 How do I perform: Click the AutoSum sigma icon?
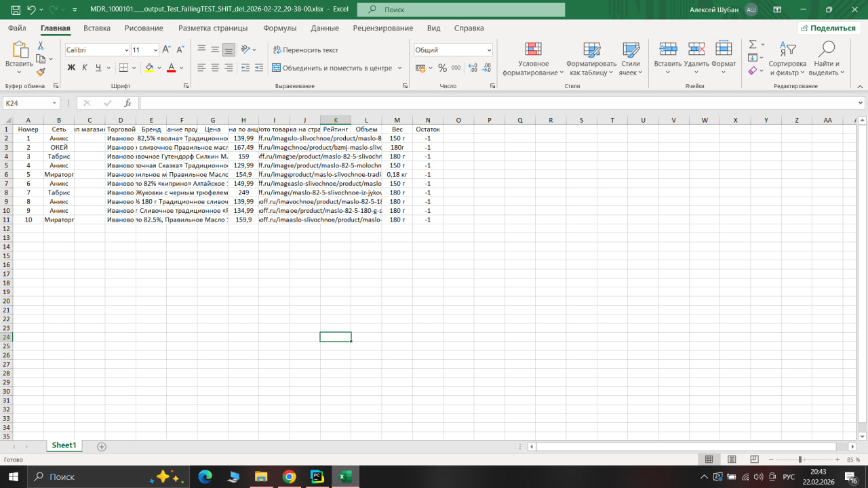pyautogui.click(x=753, y=45)
